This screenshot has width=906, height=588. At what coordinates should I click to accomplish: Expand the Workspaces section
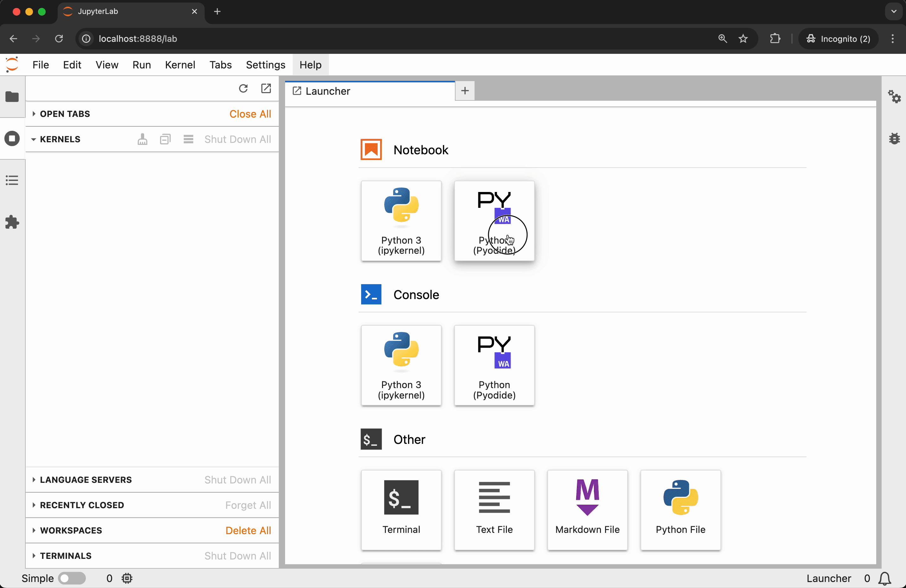coord(71,530)
